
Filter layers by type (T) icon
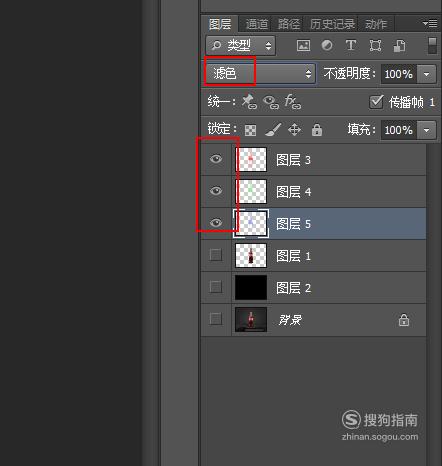click(x=350, y=45)
